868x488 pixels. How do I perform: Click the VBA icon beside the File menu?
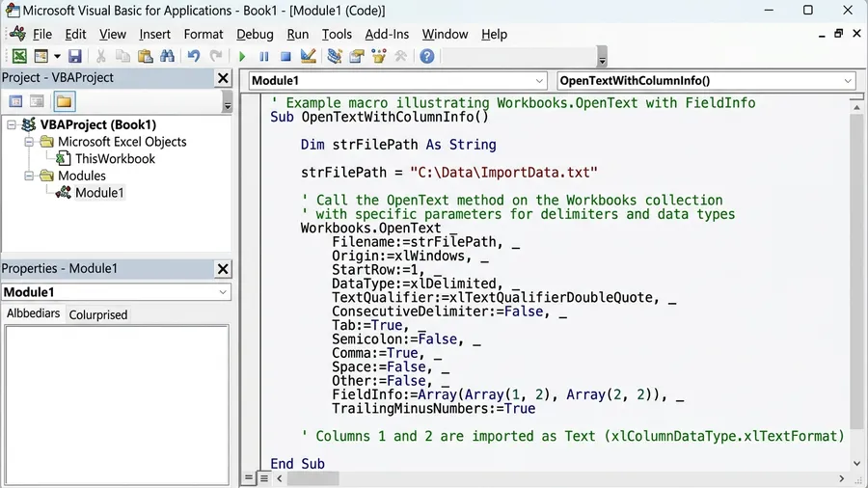(17, 34)
